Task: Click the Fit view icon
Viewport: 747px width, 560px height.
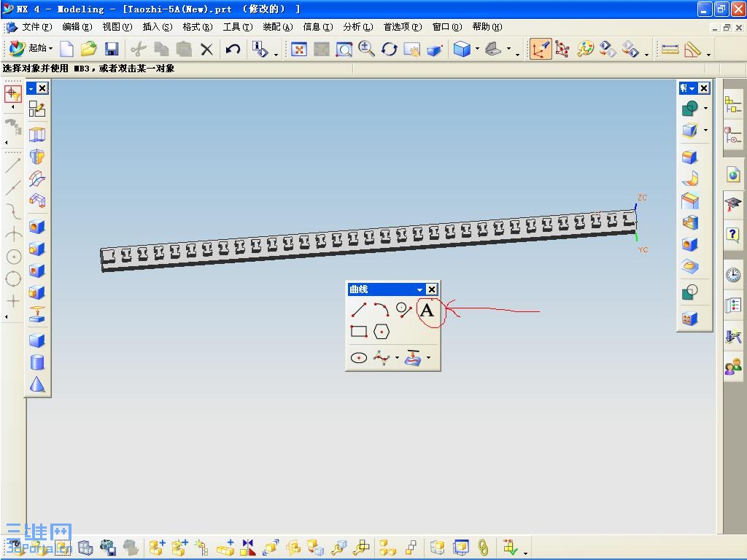Action: 298,49
